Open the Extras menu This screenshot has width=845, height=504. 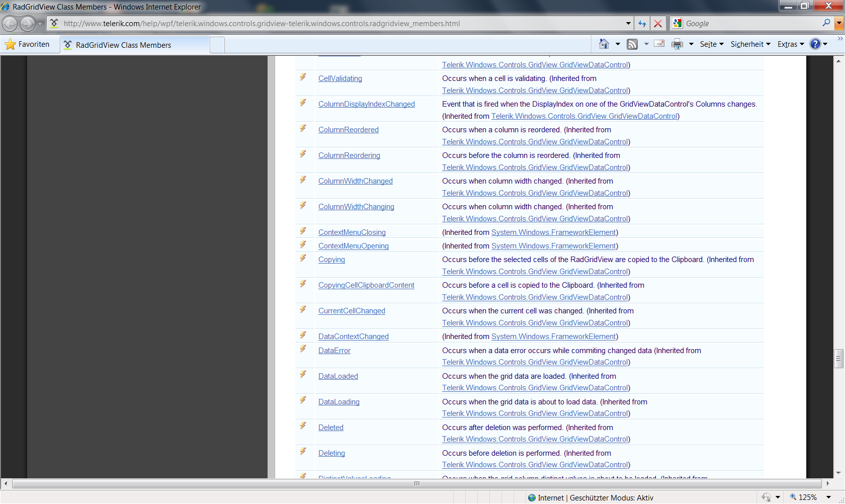[x=791, y=44]
